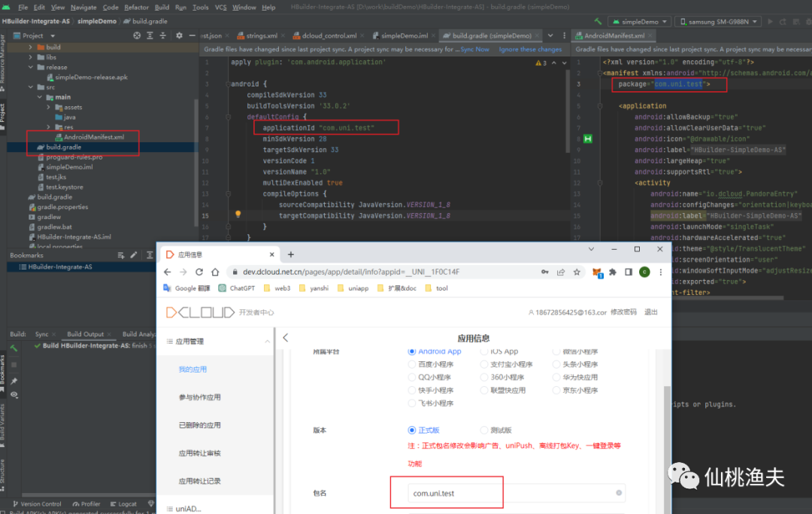The height and width of the screenshot is (514, 812).
Task: Select 百度小程序 radio button
Action: coord(412,364)
